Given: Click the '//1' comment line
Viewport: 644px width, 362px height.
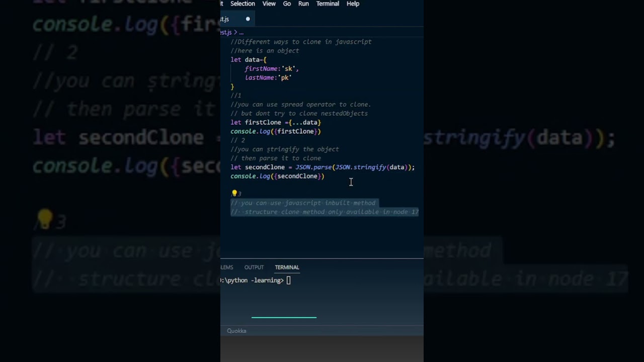Looking at the screenshot, I should click(236, 96).
